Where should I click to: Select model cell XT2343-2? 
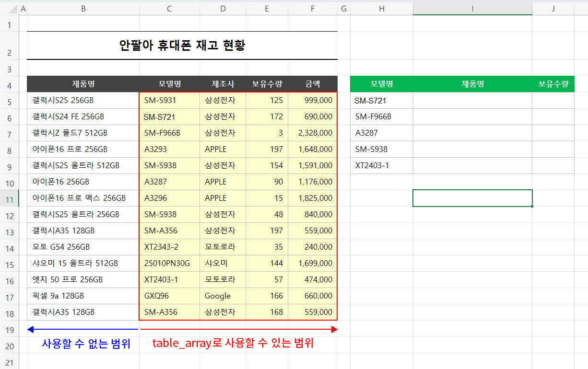(169, 247)
